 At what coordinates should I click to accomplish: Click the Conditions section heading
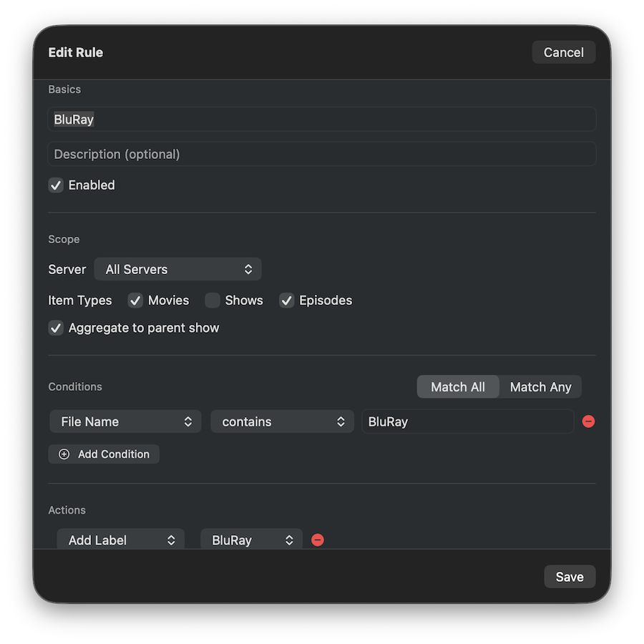coord(75,386)
